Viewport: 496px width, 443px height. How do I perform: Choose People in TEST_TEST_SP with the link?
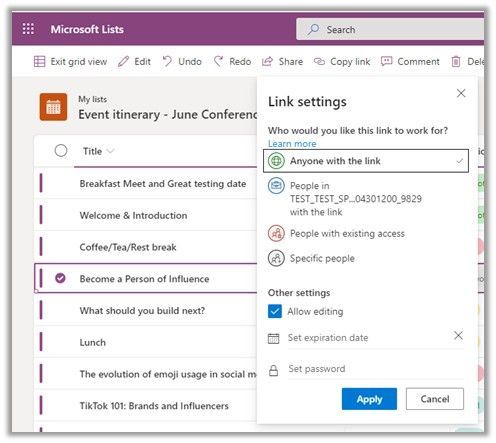(366, 199)
